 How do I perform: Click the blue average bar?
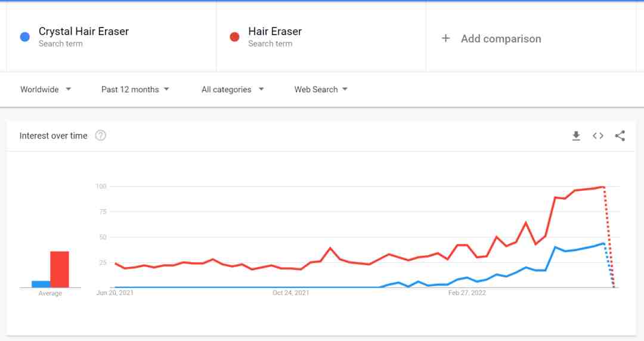41,284
